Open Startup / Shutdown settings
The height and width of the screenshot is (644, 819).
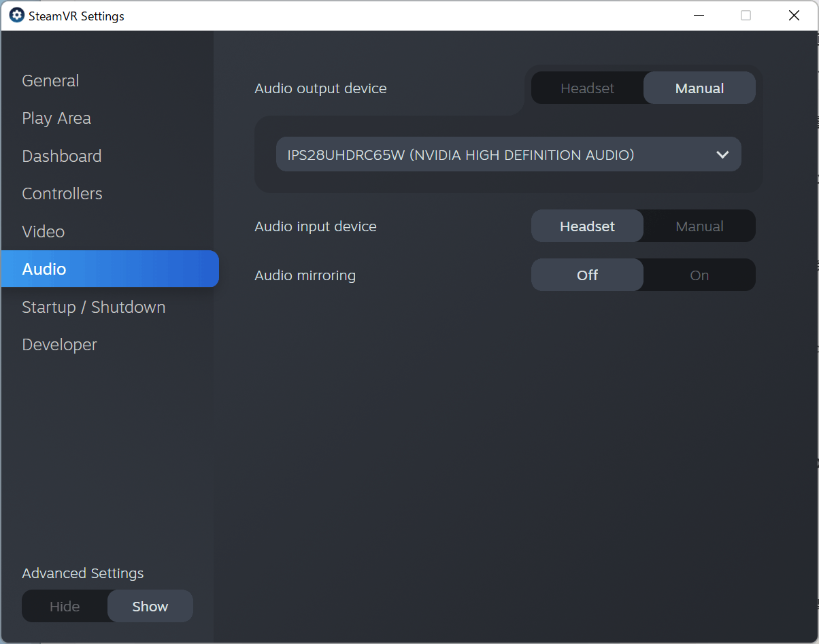94,307
